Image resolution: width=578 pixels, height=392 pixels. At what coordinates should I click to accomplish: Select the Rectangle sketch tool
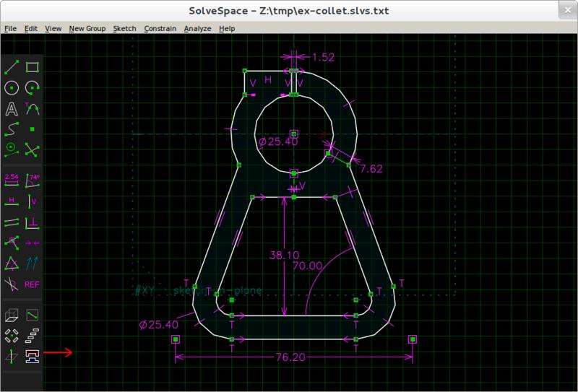[x=32, y=67]
